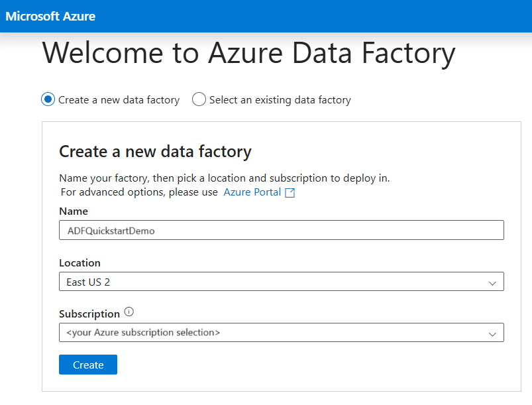The height and width of the screenshot is (405, 532).
Task: Expand the Subscription dropdown chevron
Action: coord(493,332)
